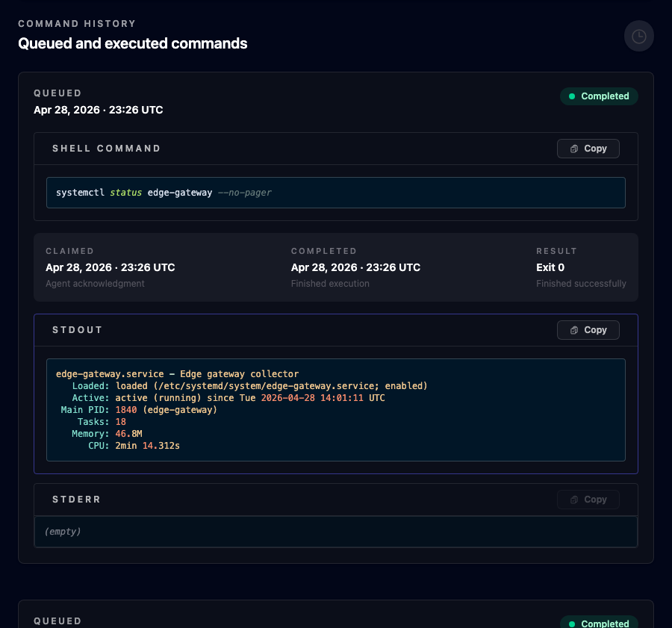Viewport: 672px width, 628px height.
Task: Click the green dot in first Completed badge
Action: click(x=572, y=96)
